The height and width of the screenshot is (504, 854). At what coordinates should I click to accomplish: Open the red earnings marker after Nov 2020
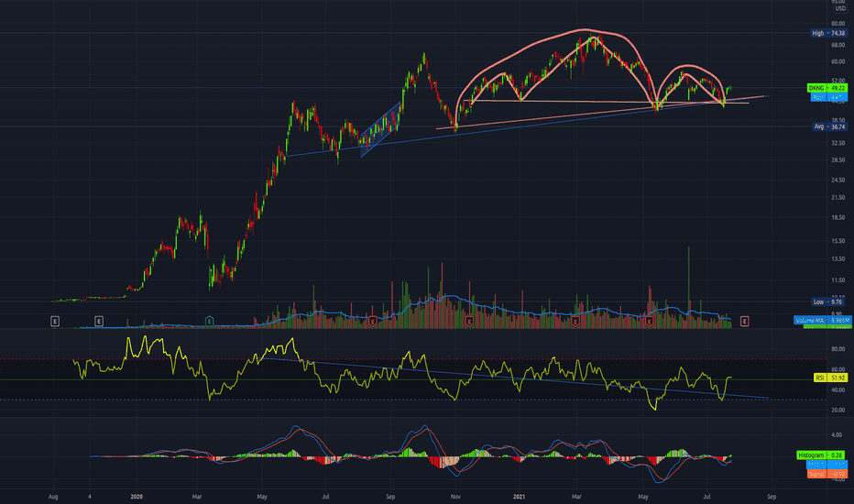tap(469, 322)
